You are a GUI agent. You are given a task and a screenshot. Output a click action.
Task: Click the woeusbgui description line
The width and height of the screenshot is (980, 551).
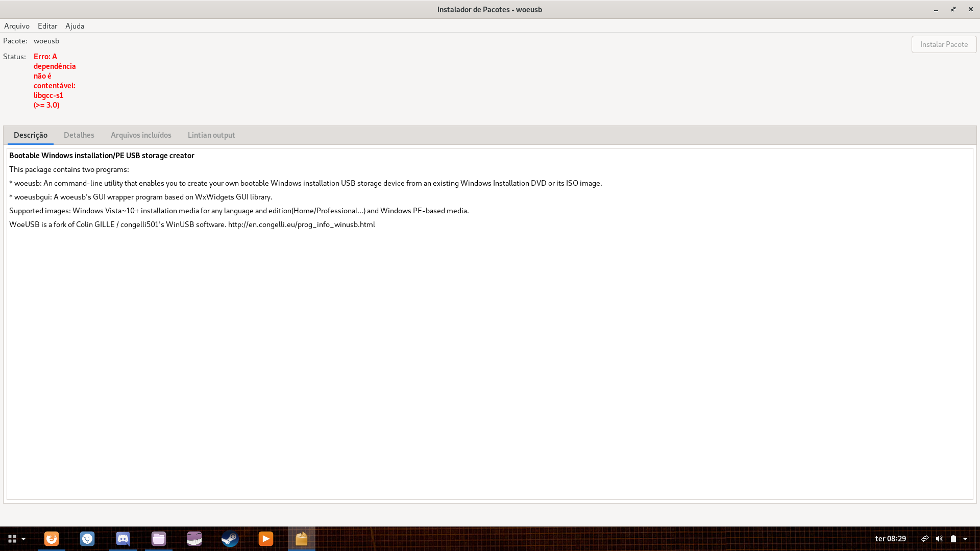141,197
